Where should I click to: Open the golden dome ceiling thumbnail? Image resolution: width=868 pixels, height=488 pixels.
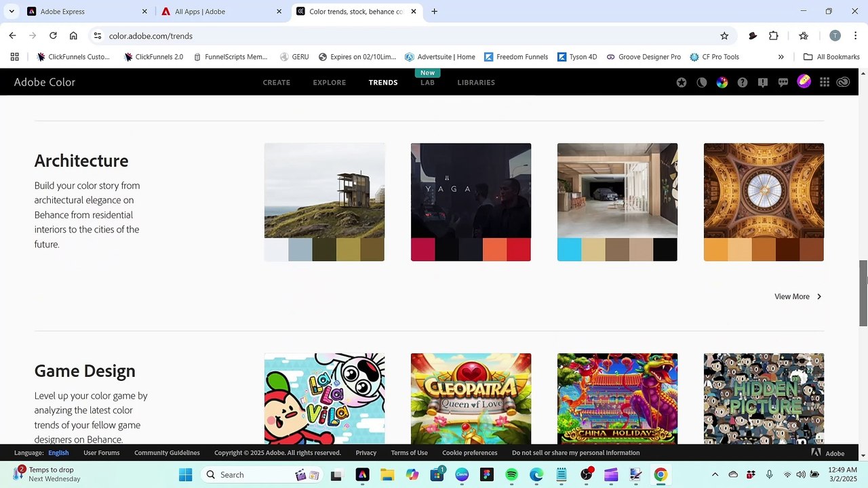click(764, 190)
